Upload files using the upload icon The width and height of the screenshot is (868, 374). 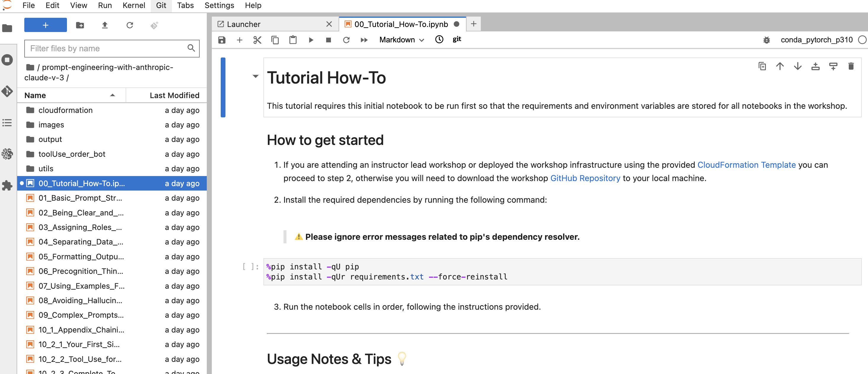[105, 25]
